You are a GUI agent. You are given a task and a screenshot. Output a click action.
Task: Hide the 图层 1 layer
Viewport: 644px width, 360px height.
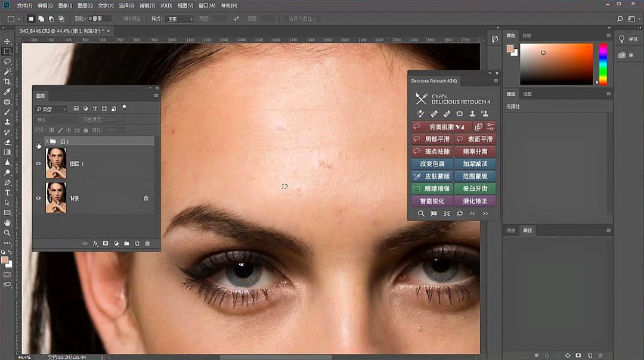[38, 164]
